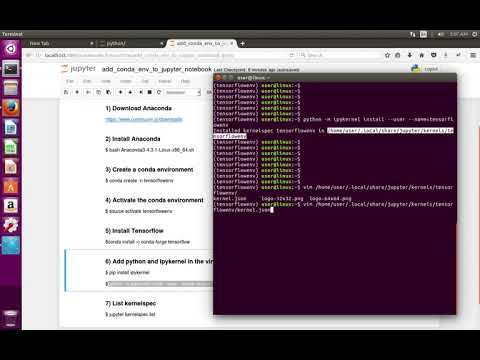Screen dimensions: 480x360
Task: Show bookmarks using the Firefox library icon
Action: [398, 55]
